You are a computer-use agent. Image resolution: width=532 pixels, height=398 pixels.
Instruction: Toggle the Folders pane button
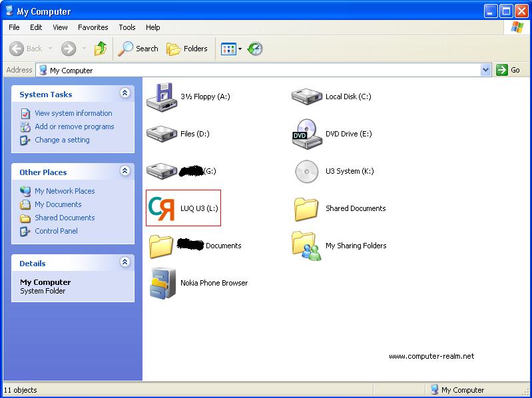pyautogui.click(x=187, y=49)
